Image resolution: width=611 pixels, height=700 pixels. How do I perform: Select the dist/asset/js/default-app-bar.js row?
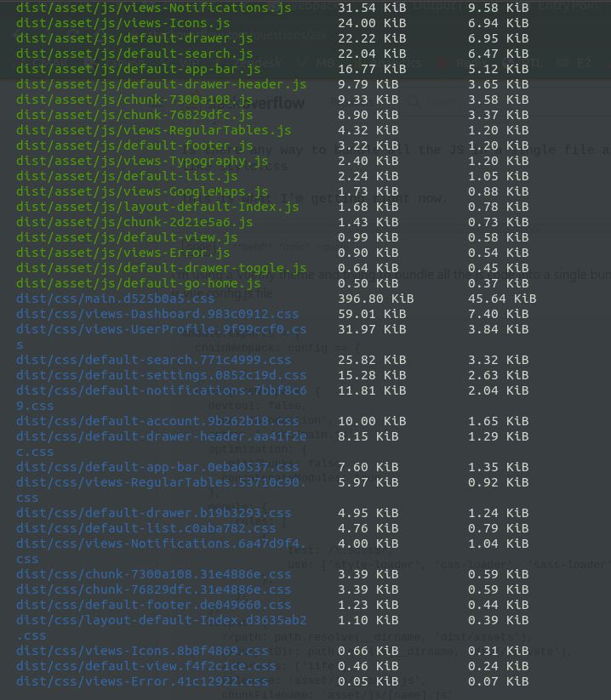coord(139,69)
